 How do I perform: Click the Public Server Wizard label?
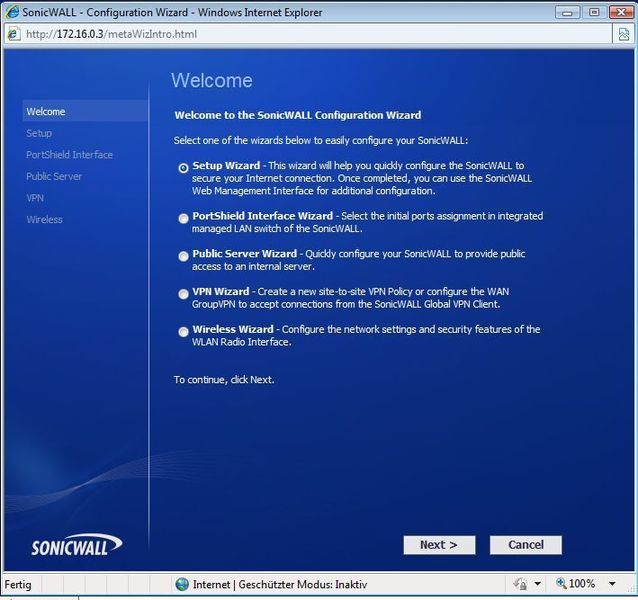[x=245, y=254]
